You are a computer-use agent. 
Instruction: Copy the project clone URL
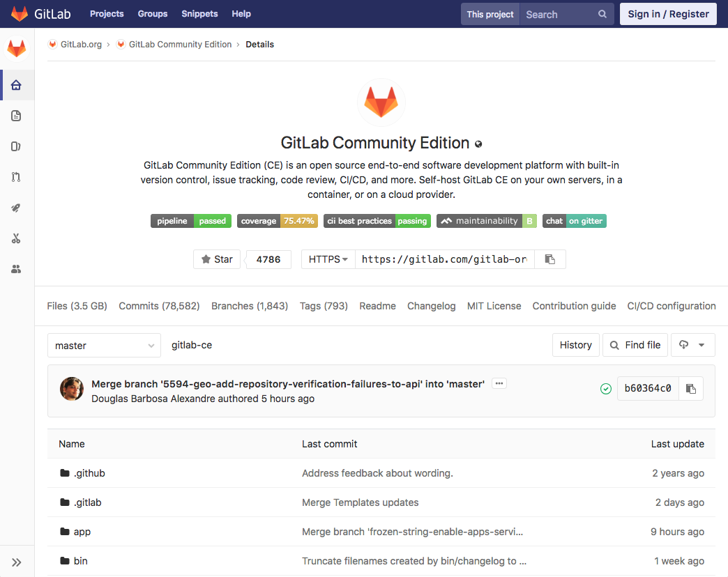[x=549, y=259]
